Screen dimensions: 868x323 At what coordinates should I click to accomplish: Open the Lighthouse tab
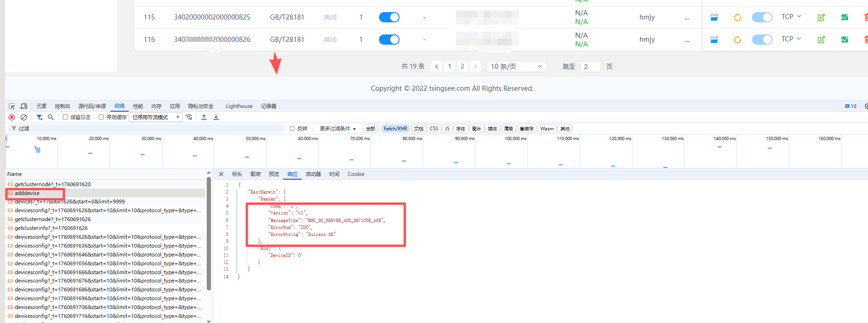pyautogui.click(x=239, y=106)
